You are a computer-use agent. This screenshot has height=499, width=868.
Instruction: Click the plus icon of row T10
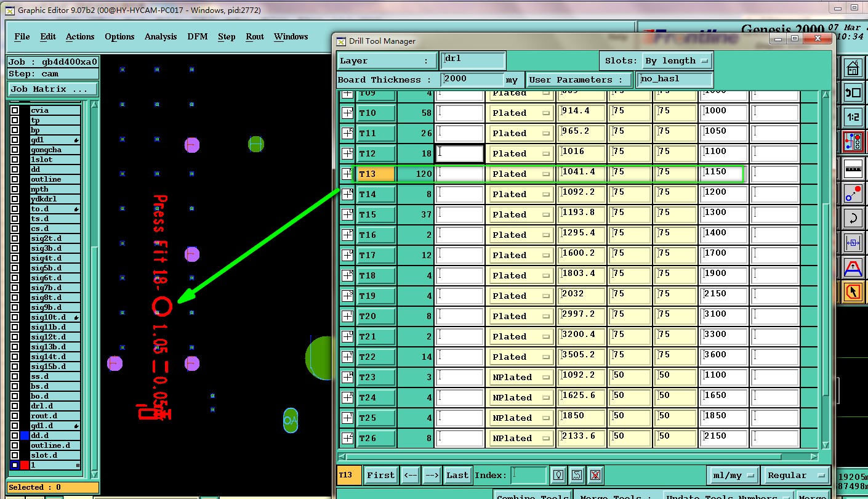pyautogui.click(x=347, y=113)
